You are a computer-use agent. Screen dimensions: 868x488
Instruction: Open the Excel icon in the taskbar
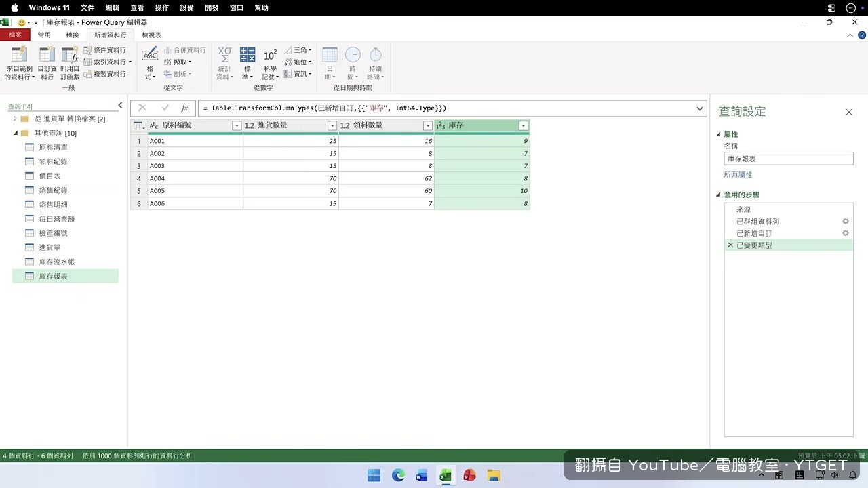pyautogui.click(x=446, y=475)
